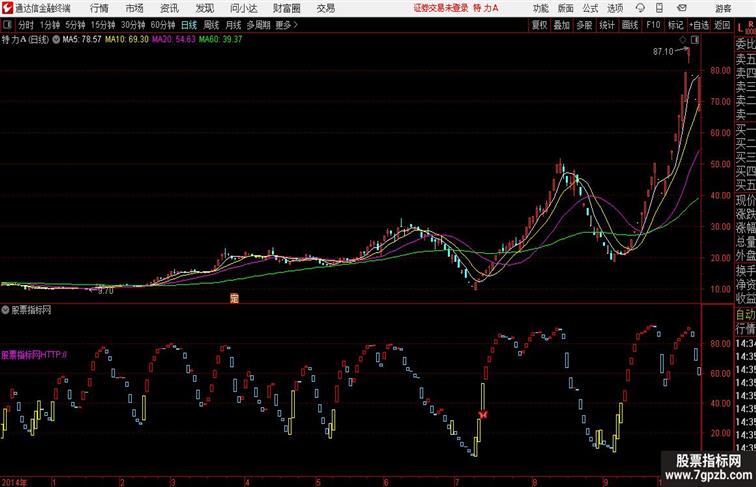Screen dimensions: 756x487
Task: Open the 公式 menu
Action: 590,8
